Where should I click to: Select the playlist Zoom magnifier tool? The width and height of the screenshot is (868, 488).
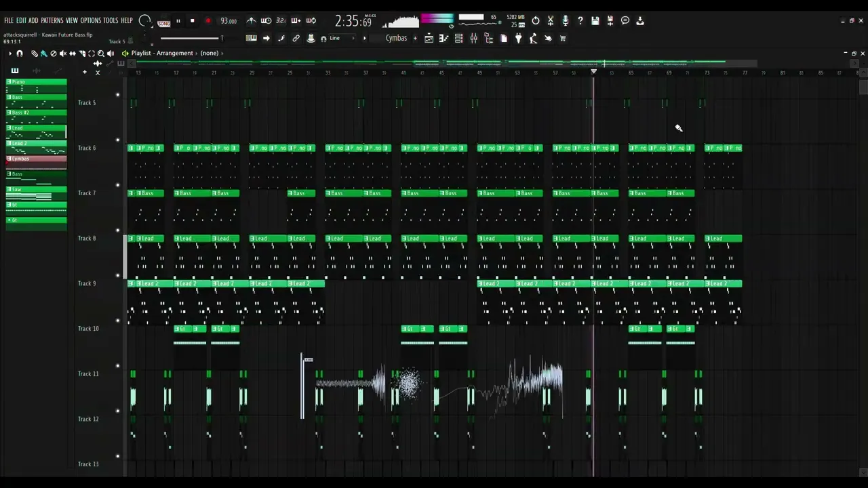point(101,53)
